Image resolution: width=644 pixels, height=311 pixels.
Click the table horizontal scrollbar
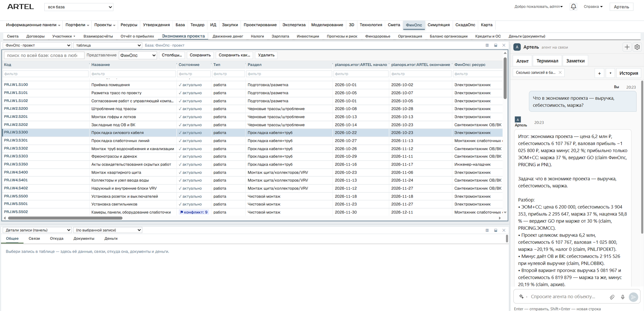[65, 218]
